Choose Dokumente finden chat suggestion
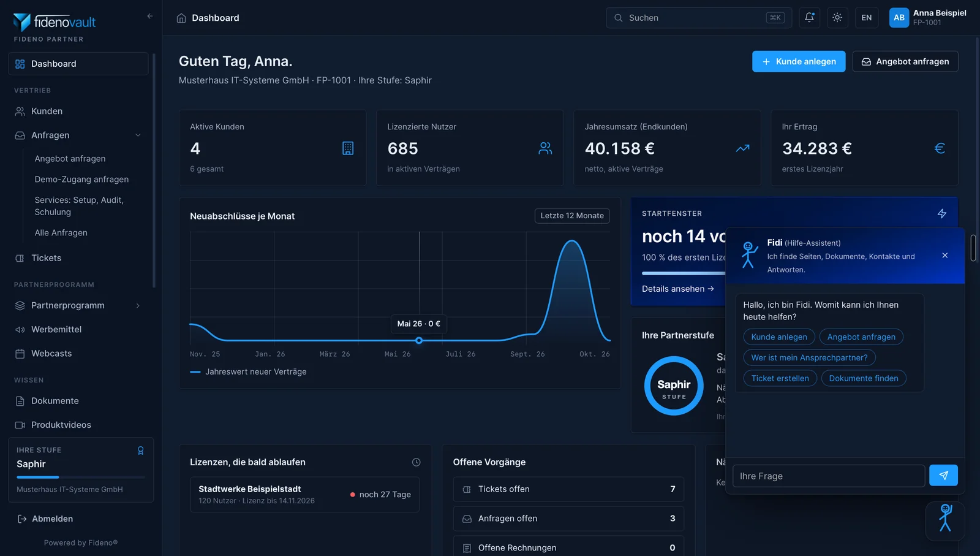 [x=864, y=379]
